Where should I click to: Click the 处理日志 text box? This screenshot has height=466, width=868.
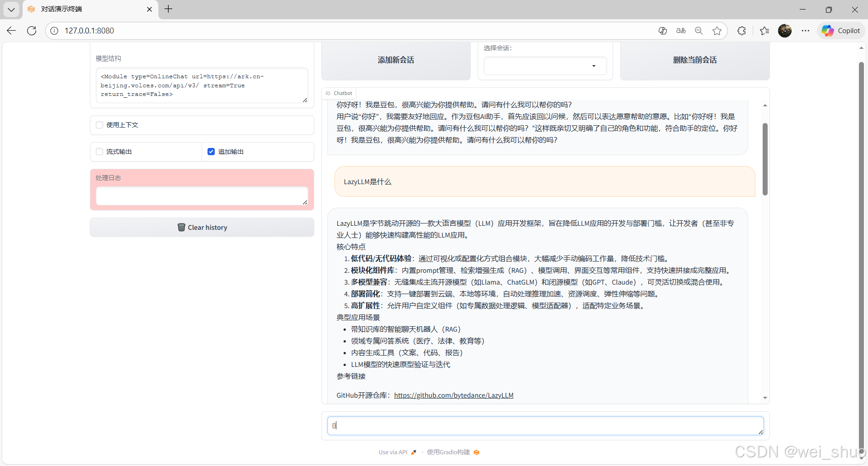click(x=202, y=196)
